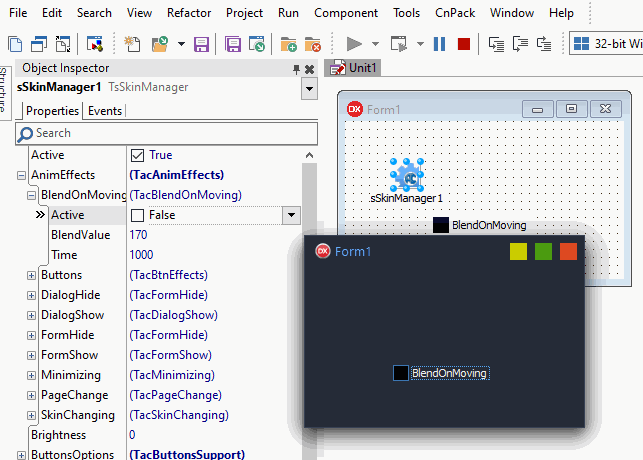Open the CnPack menu
Viewport: 643px width, 460px height.
click(455, 13)
